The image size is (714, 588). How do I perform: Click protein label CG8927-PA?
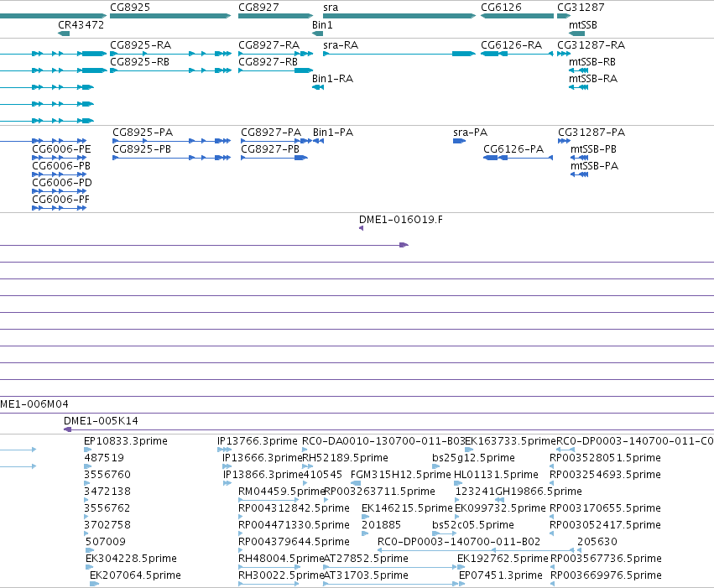271,133
